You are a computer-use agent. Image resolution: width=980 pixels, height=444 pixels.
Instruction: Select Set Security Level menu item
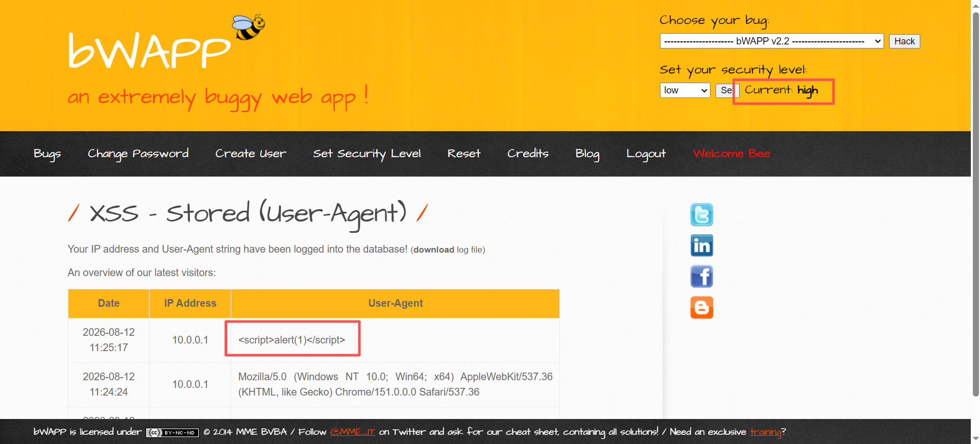coord(366,154)
